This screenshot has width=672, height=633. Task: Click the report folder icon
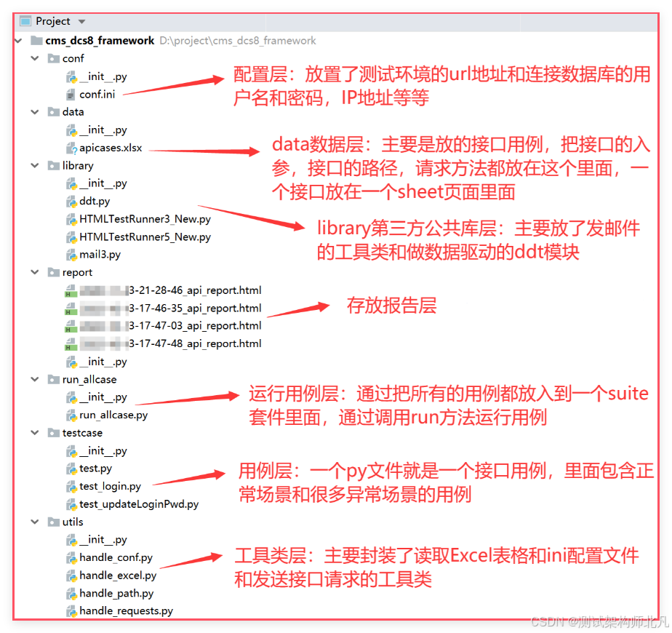54,272
